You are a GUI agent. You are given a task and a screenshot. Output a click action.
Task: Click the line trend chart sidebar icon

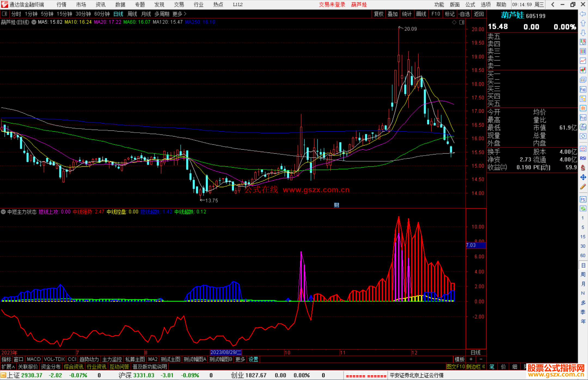[x=583, y=61]
